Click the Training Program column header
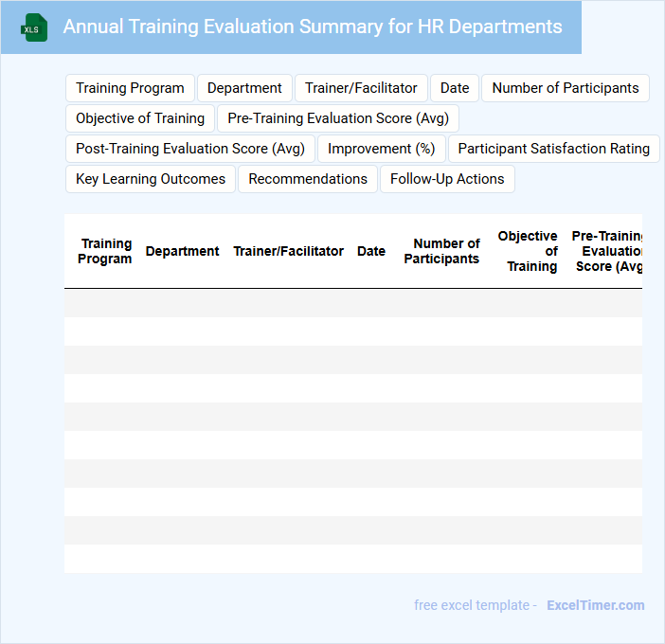The image size is (665, 644). pos(105,251)
